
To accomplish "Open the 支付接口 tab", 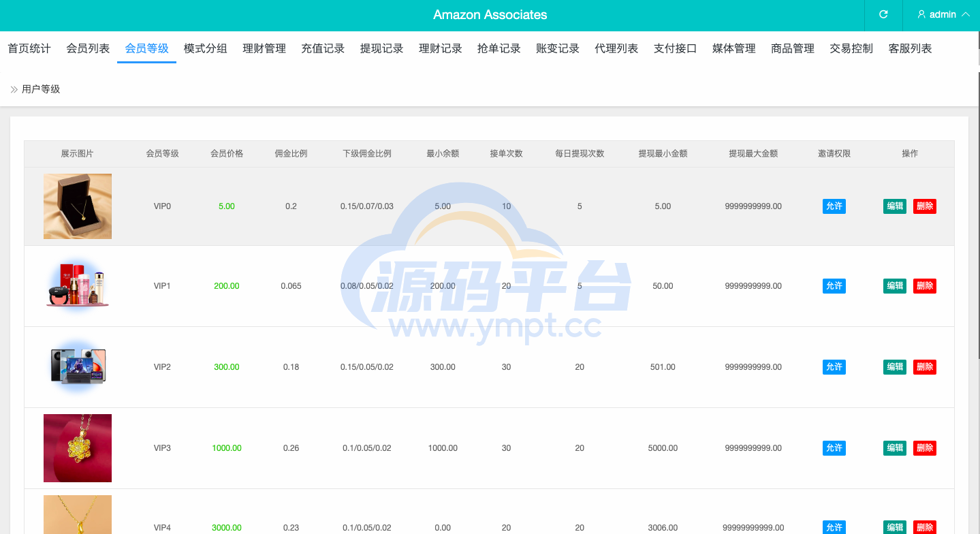I will (676, 48).
